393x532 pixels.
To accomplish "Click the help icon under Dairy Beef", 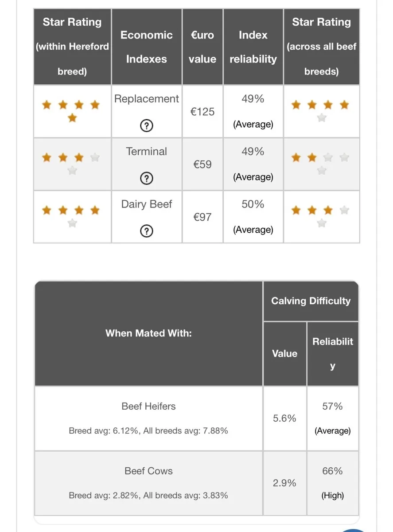I will pos(147,231).
